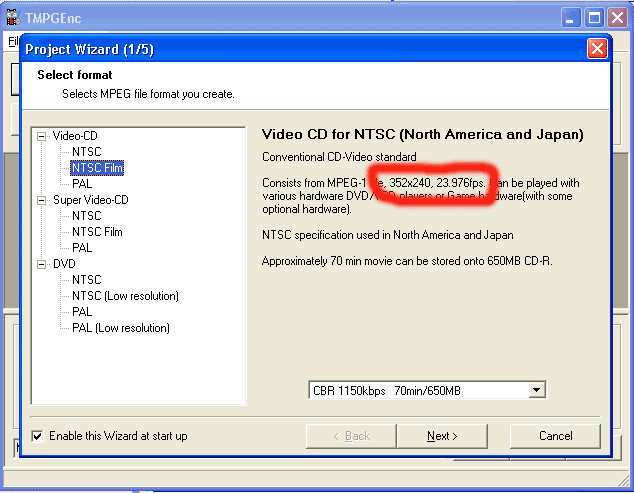Select PAL (Low resolution) under DVD

tap(120, 328)
